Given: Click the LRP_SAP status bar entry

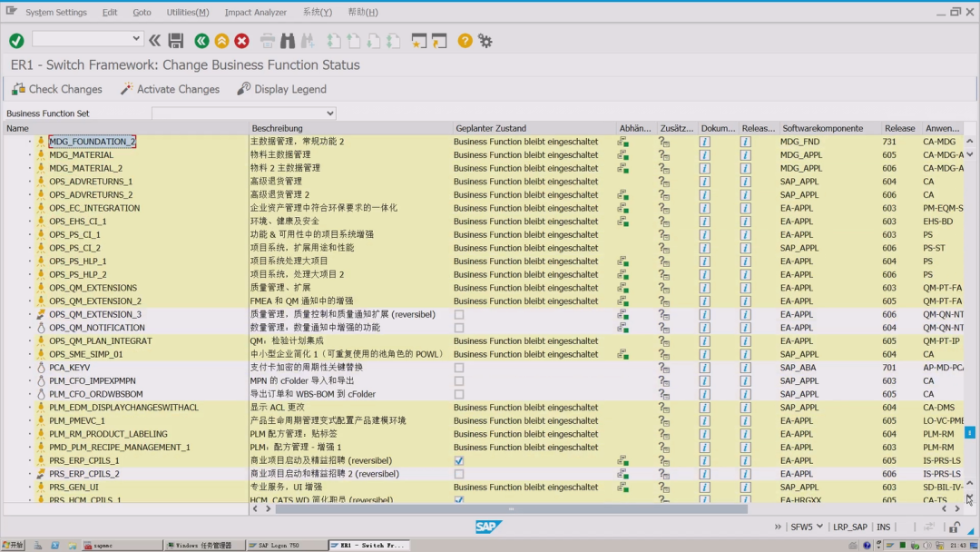Looking at the screenshot, I should (x=850, y=527).
